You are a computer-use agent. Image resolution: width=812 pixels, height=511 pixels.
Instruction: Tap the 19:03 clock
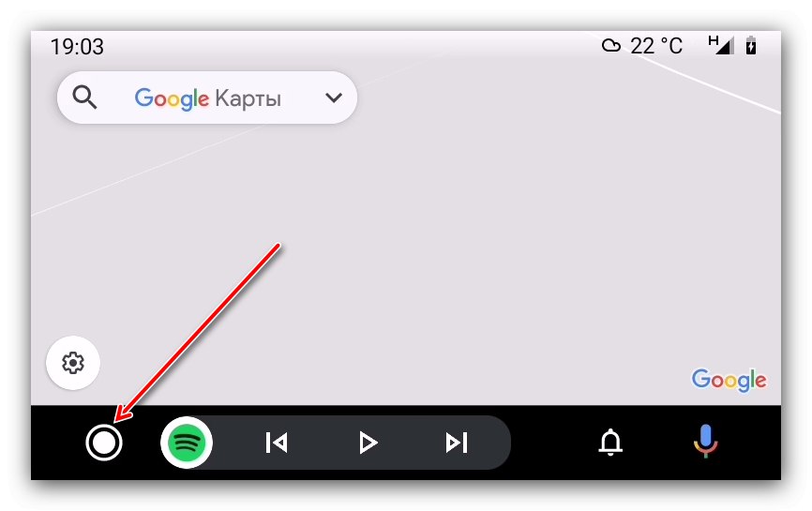(x=77, y=47)
